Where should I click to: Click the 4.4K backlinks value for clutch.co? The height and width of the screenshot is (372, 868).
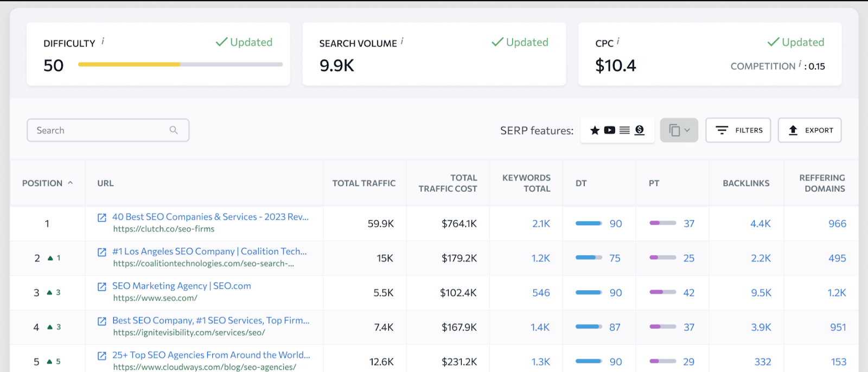click(x=760, y=223)
